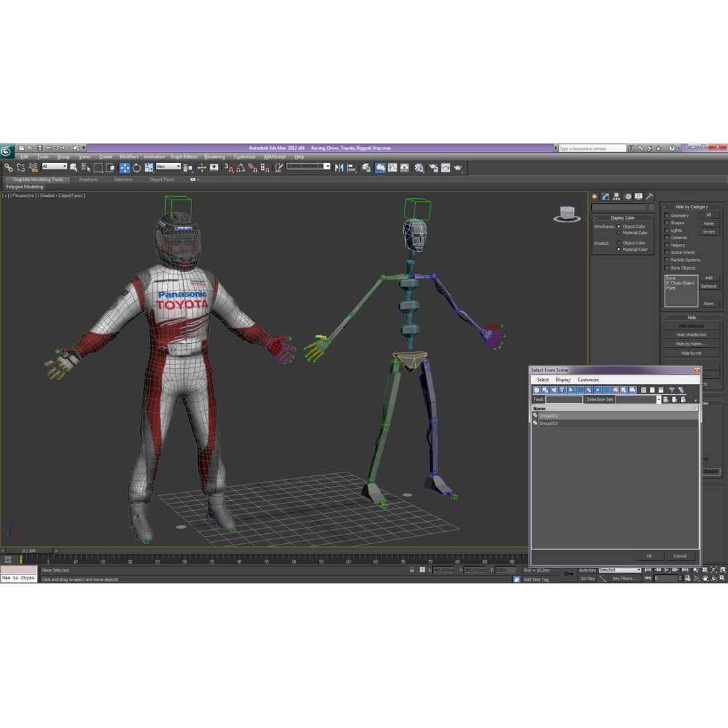Check the Shapes hide category checkbox

667,223
